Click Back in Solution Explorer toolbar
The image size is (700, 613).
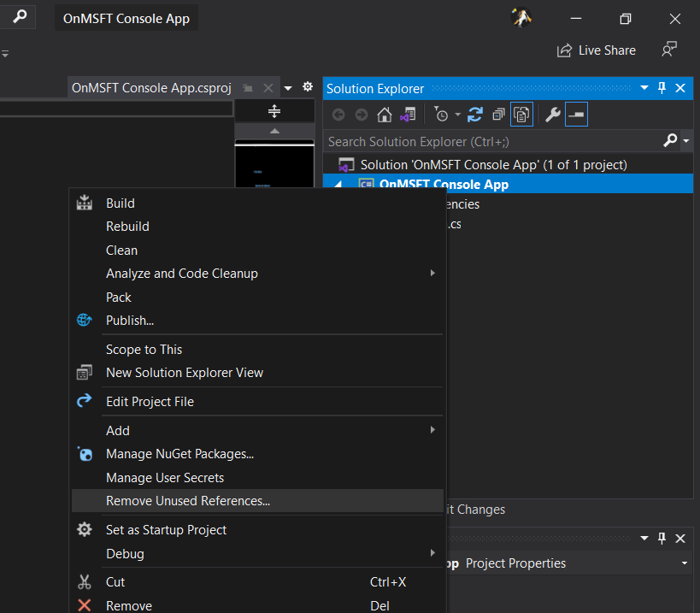(x=338, y=115)
